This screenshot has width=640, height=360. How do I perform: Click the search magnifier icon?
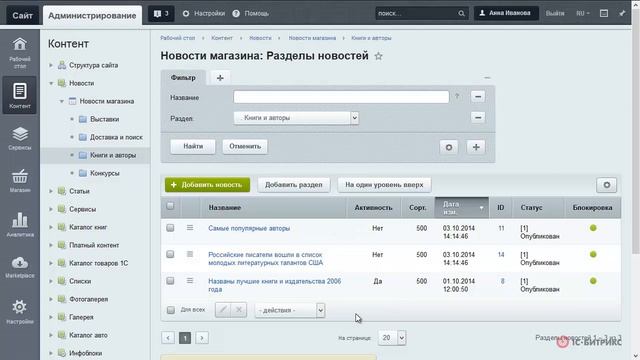click(x=461, y=13)
